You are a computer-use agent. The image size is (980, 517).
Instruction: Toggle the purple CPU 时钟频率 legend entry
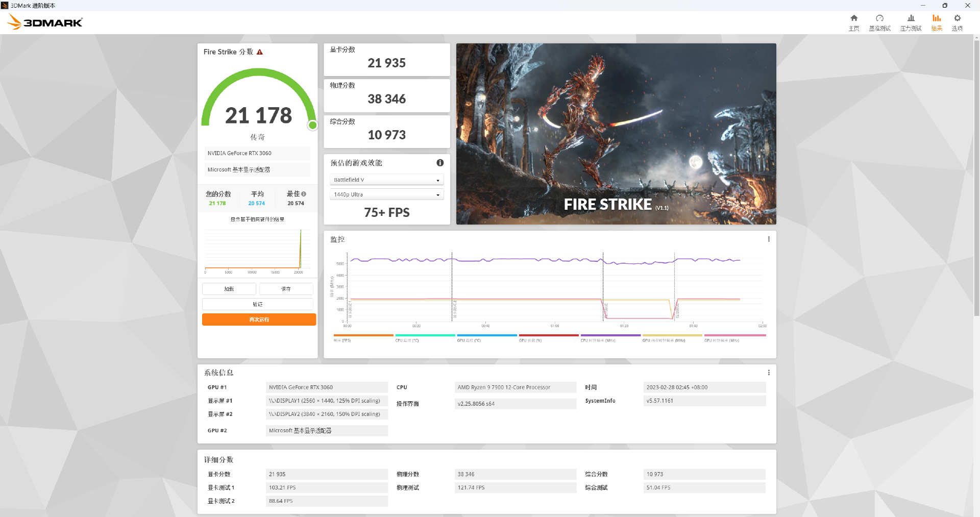coord(610,338)
